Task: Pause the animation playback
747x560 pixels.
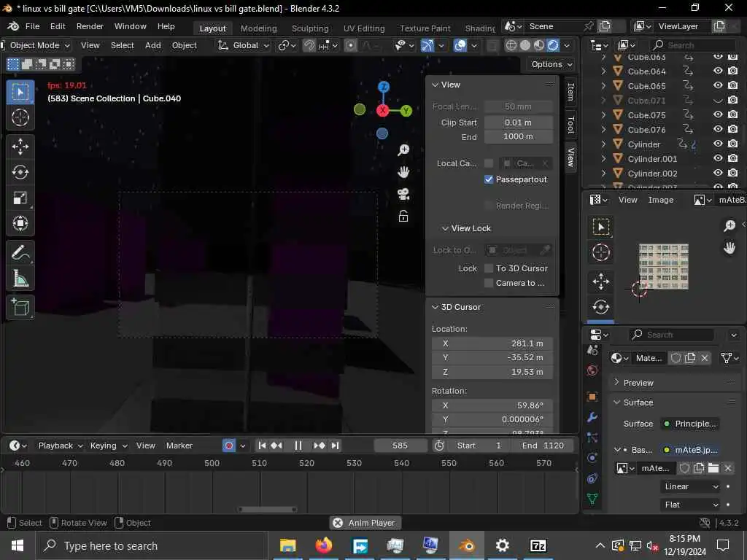Action: click(x=298, y=446)
